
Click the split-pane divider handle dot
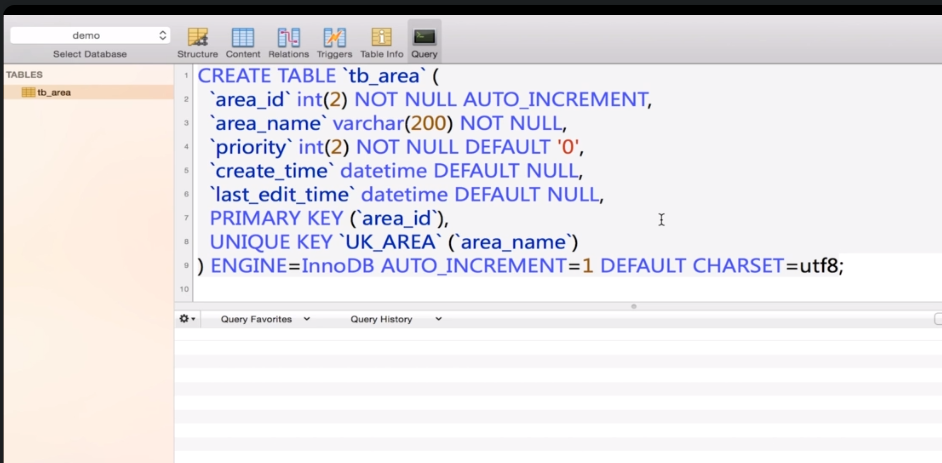coord(633,306)
